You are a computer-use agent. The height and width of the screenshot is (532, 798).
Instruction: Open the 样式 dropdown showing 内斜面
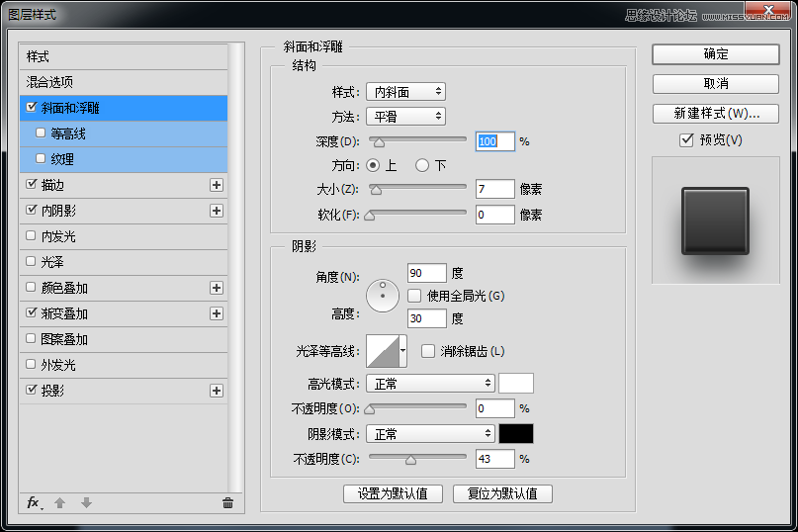click(405, 92)
